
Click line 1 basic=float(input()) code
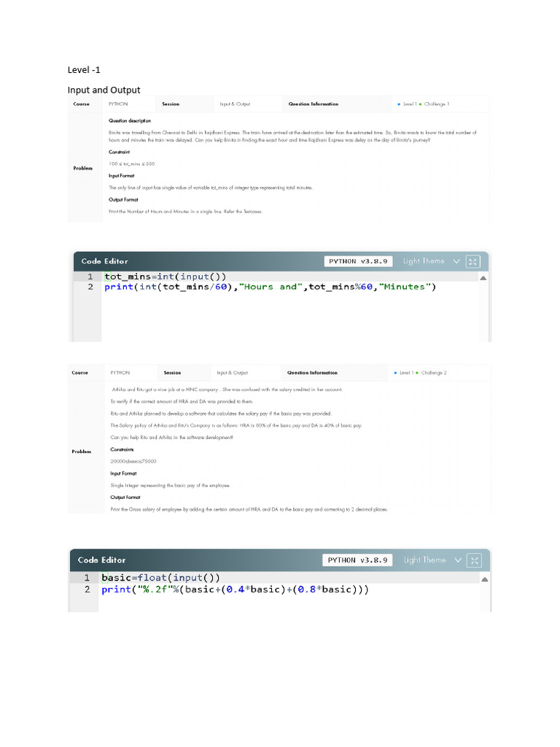[160, 578]
